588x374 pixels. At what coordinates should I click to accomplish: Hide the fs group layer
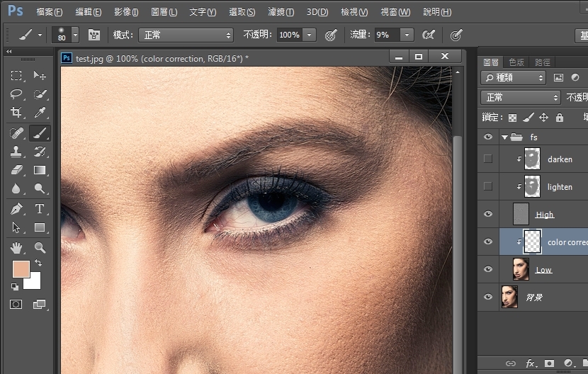[x=488, y=137]
